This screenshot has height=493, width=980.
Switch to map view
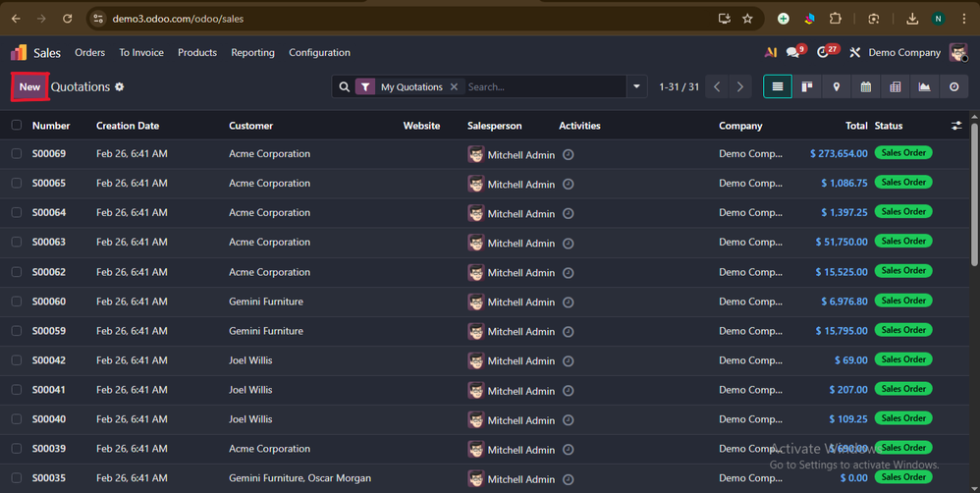click(837, 86)
